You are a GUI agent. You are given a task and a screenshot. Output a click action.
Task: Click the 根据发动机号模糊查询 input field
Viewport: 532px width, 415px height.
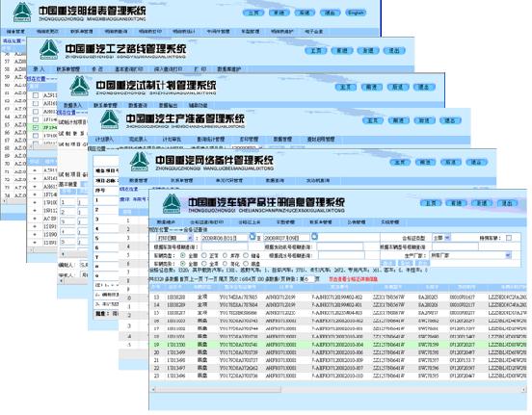point(339,246)
